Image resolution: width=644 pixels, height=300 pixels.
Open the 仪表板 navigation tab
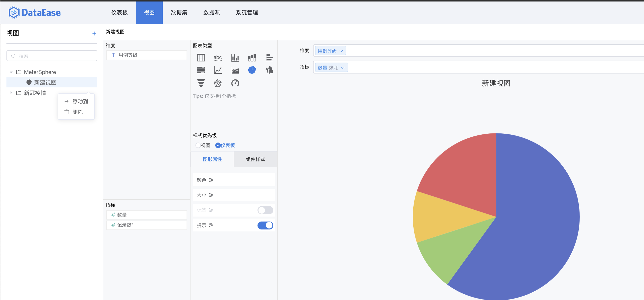(x=120, y=12)
